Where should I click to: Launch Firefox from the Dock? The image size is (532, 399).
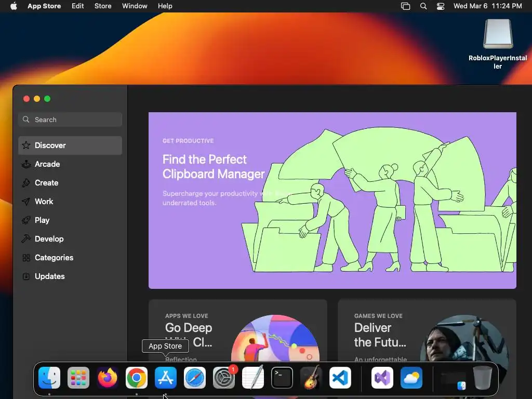(108, 378)
